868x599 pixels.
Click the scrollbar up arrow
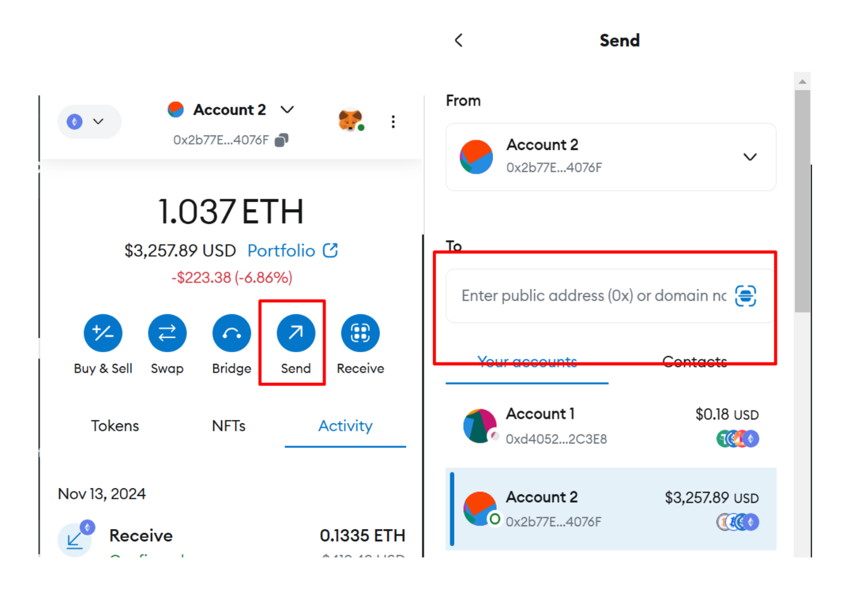[x=802, y=82]
